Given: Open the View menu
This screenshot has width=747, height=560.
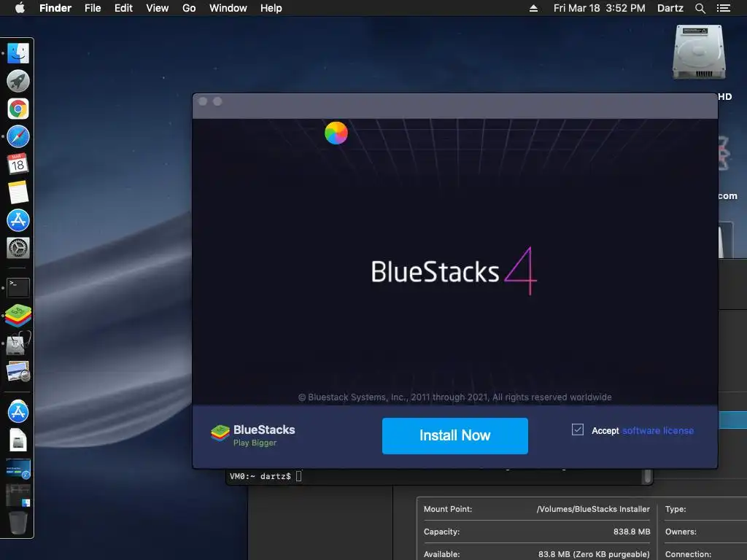Looking at the screenshot, I should (x=158, y=8).
